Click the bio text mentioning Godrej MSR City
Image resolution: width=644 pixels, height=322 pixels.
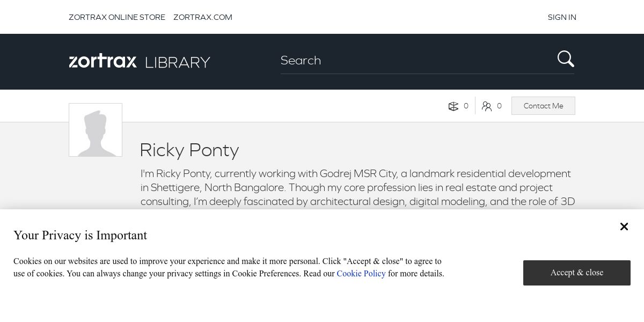357,188
